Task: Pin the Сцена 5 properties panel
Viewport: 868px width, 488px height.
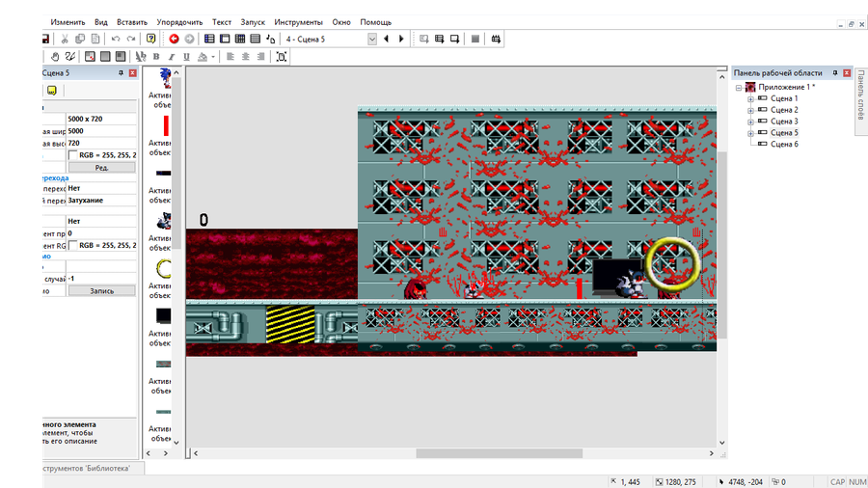Action: [121, 73]
